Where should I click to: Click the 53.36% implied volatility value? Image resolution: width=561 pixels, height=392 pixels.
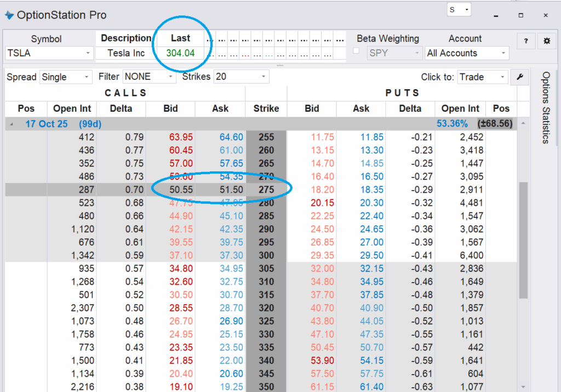click(x=452, y=124)
